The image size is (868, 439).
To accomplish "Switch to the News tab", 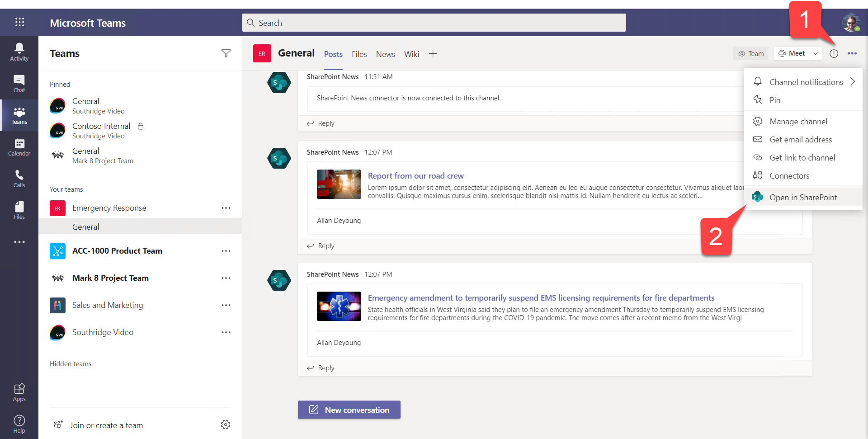I will (385, 54).
